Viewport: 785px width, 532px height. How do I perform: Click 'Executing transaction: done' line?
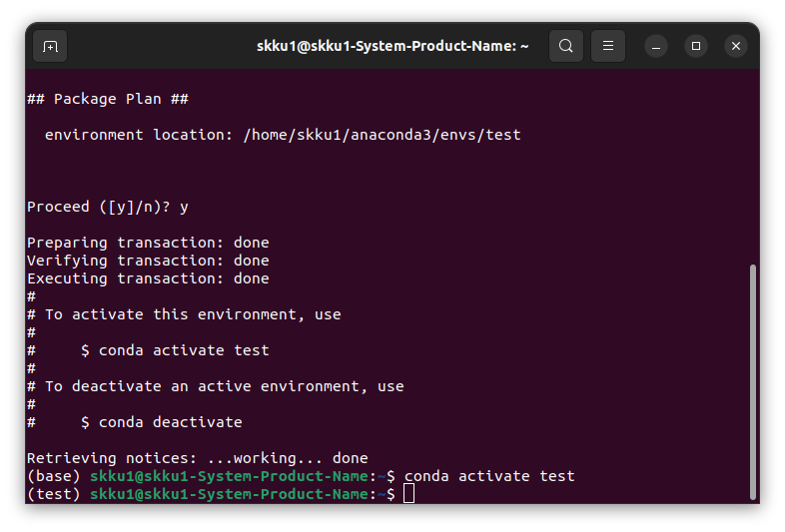pyautogui.click(x=148, y=278)
